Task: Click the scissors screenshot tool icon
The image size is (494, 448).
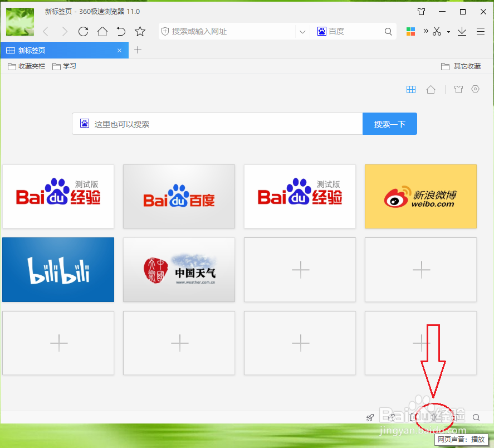Action: pos(437,31)
